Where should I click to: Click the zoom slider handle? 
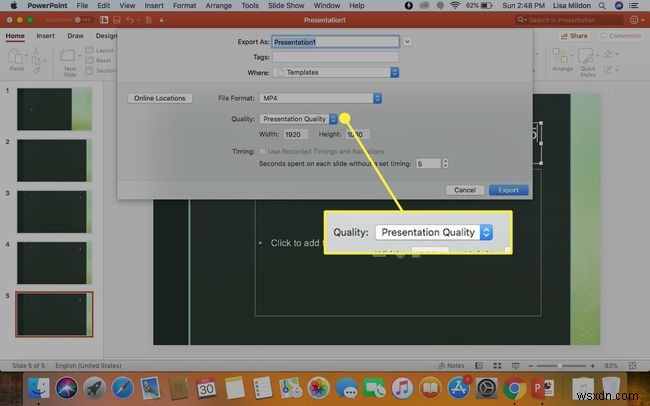click(x=560, y=366)
